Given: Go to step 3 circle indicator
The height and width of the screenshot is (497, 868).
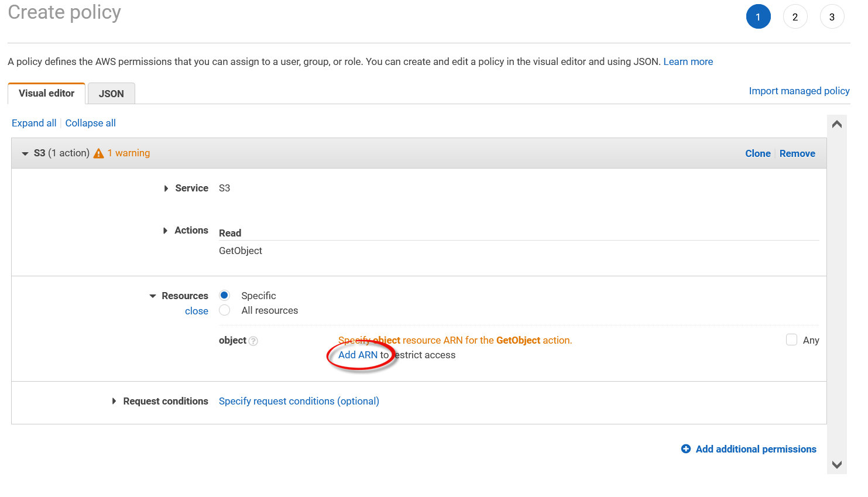Looking at the screenshot, I should coord(832,17).
